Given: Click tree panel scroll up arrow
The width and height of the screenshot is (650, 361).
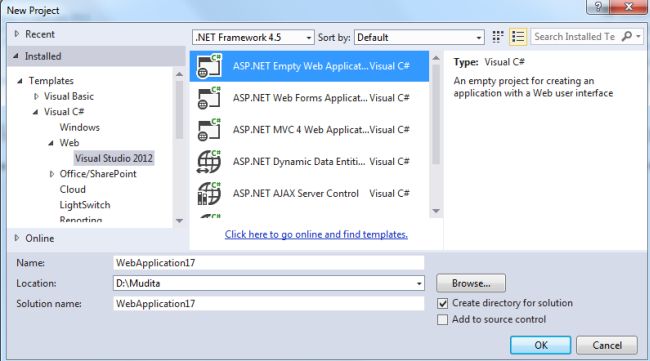Looking at the screenshot, I should pos(179,75).
